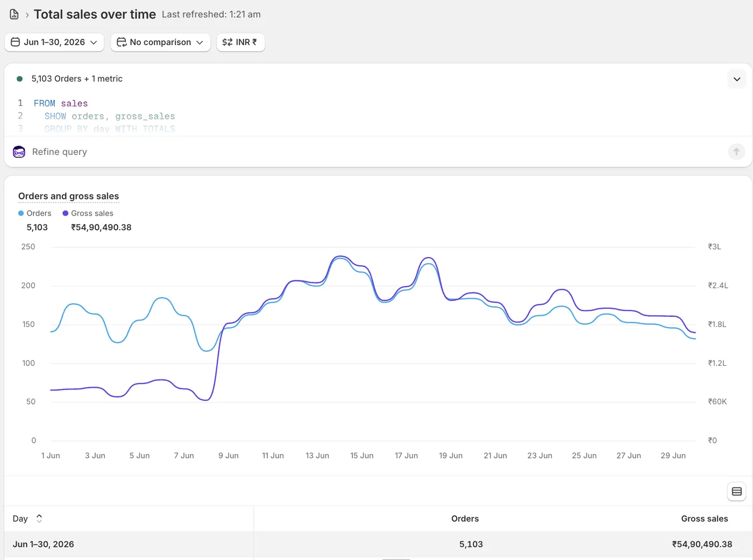Screen dimensions: 753x560
Task: Select the INR ₹ currency button
Action: pyautogui.click(x=240, y=42)
